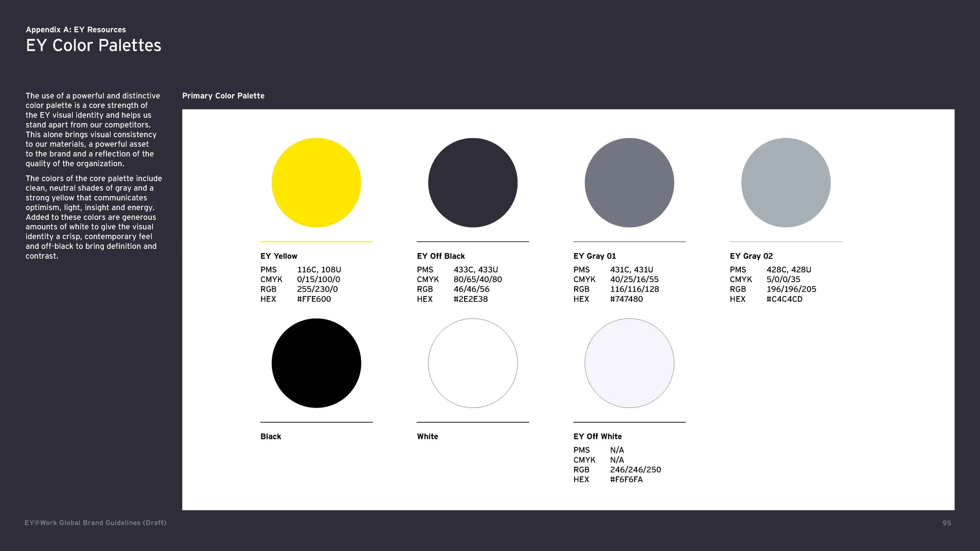Click the RGB value 255/230/0
This screenshot has height=551, width=980.
318,289
